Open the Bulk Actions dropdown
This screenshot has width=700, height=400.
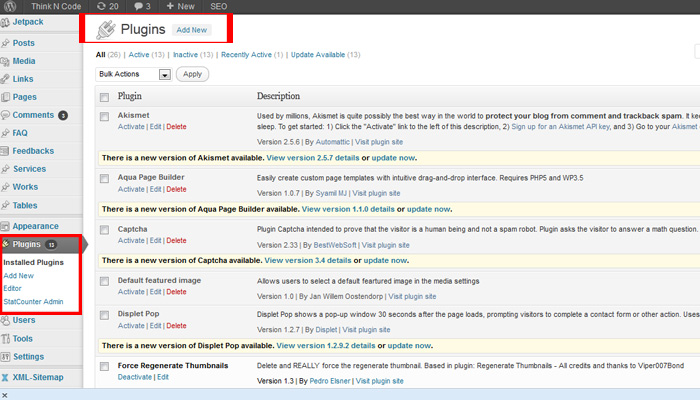(x=134, y=74)
